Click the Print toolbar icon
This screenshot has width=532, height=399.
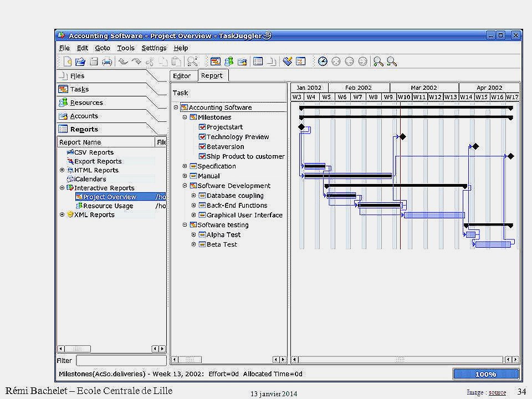pos(107,62)
